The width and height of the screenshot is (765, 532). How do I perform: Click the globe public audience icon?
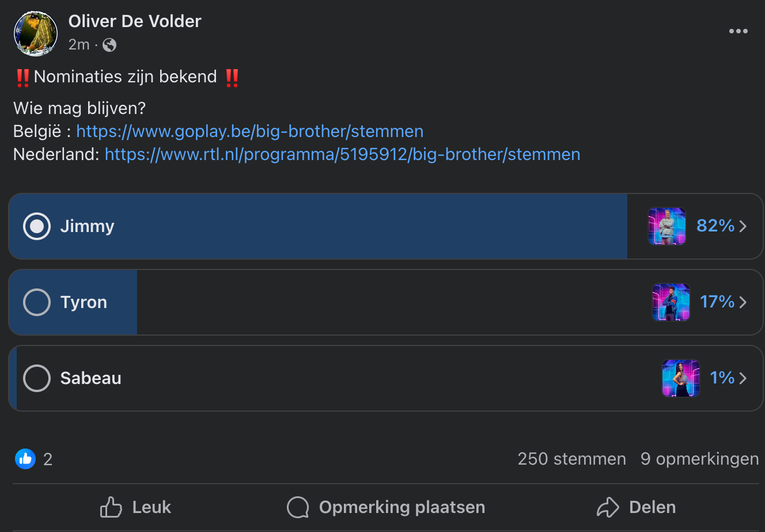109,45
